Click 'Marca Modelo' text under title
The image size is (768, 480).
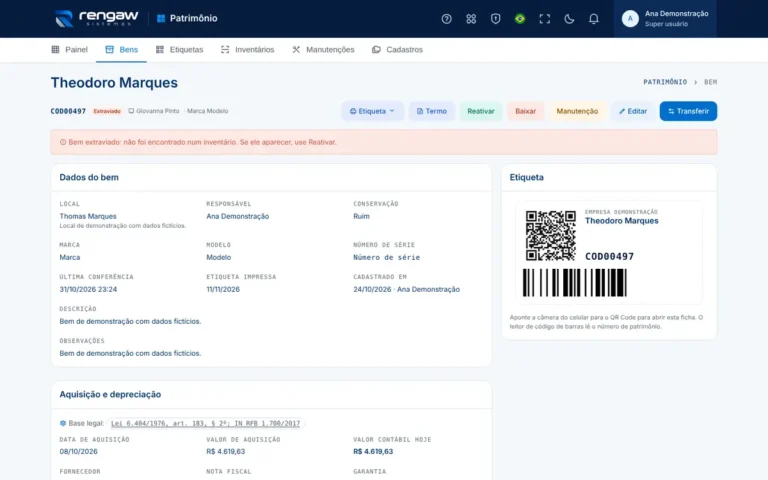point(207,111)
